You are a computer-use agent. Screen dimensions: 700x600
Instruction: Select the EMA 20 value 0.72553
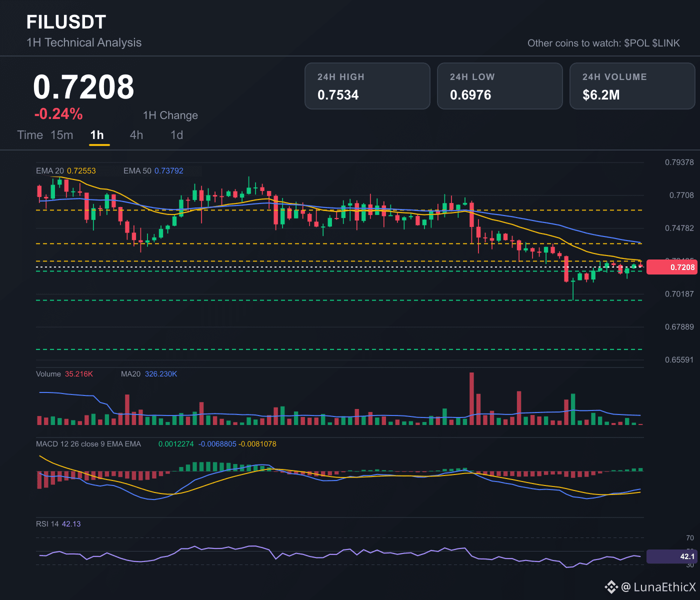pyautogui.click(x=81, y=171)
